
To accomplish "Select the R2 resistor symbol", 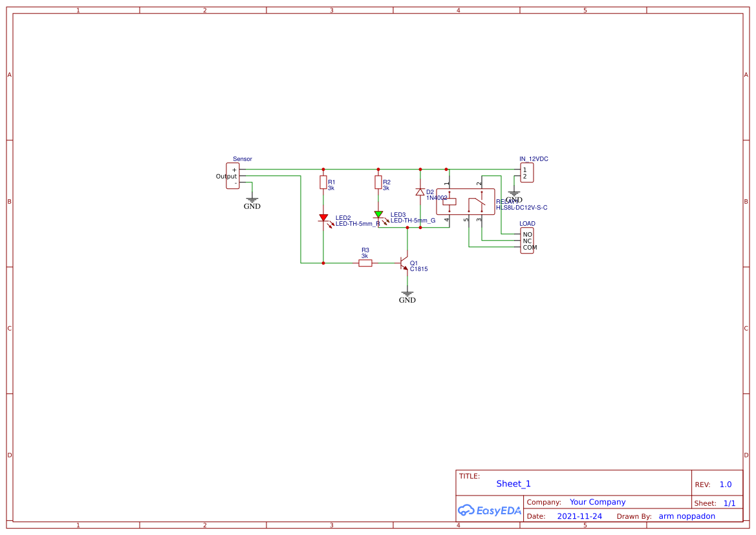I will coord(378,182).
